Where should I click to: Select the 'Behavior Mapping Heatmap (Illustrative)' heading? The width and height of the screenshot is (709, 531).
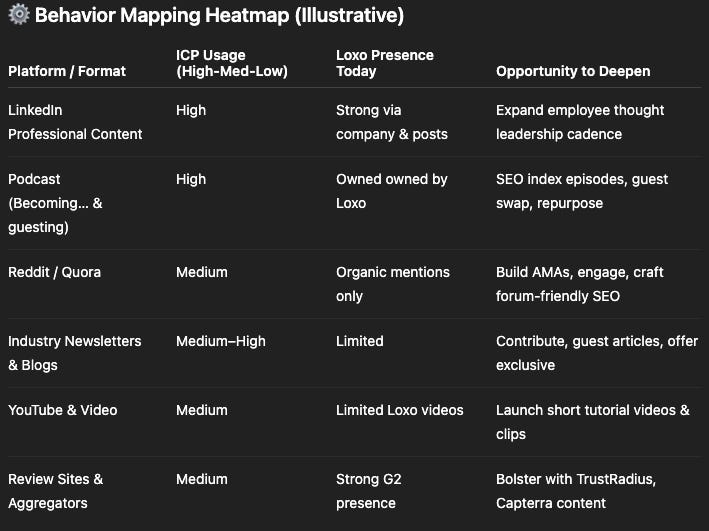point(219,15)
